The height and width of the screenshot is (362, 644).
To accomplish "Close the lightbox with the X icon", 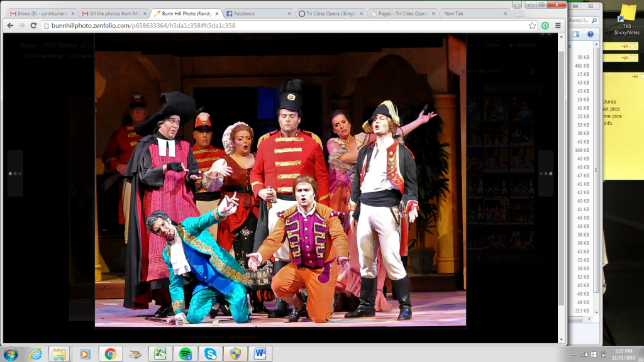I will click(x=545, y=33).
